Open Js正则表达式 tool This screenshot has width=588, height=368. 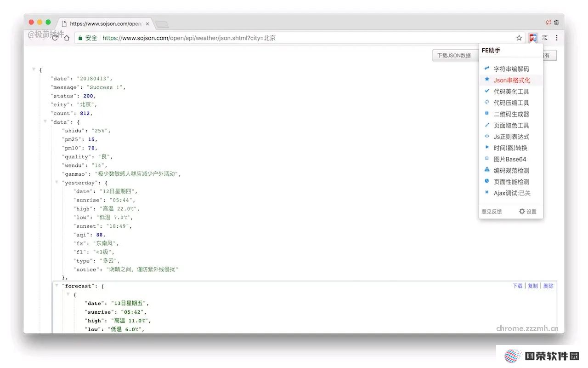(x=511, y=137)
